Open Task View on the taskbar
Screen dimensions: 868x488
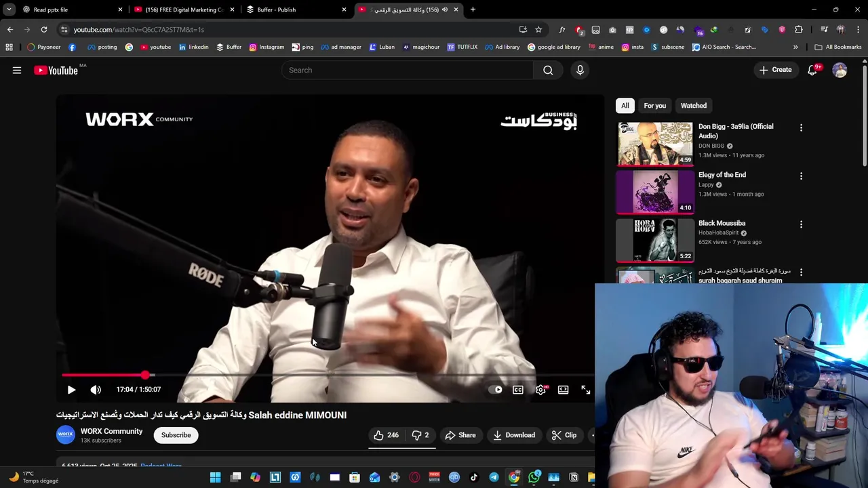(235, 478)
